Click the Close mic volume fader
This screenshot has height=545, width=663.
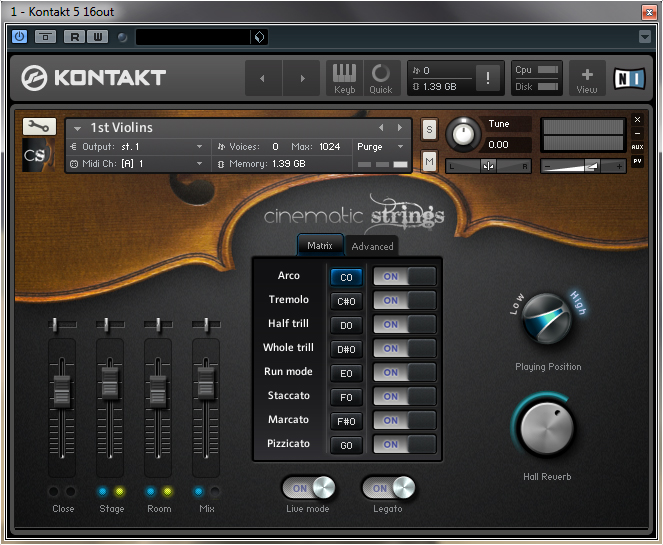[x=62, y=392]
